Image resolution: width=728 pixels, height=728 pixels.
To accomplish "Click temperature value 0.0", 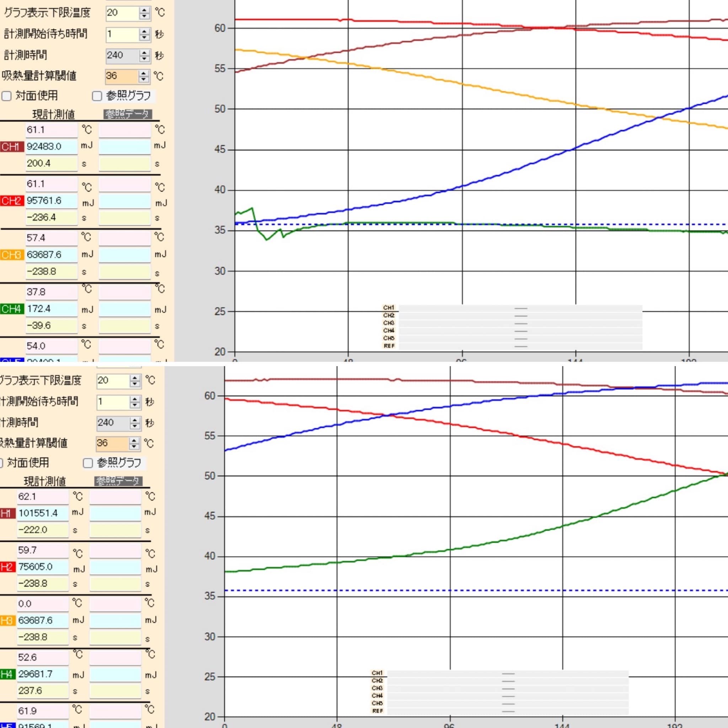I will pyautogui.click(x=43, y=604).
